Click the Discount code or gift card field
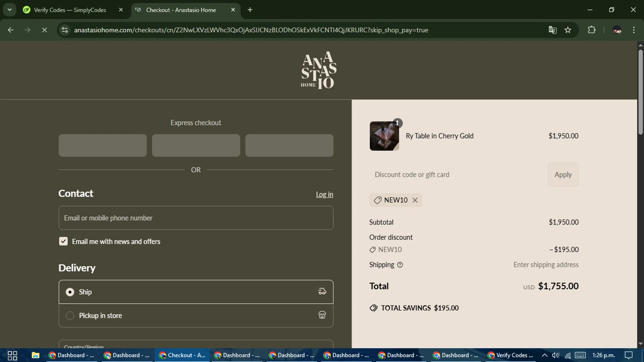The image size is (644, 362). (x=456, y=174)
